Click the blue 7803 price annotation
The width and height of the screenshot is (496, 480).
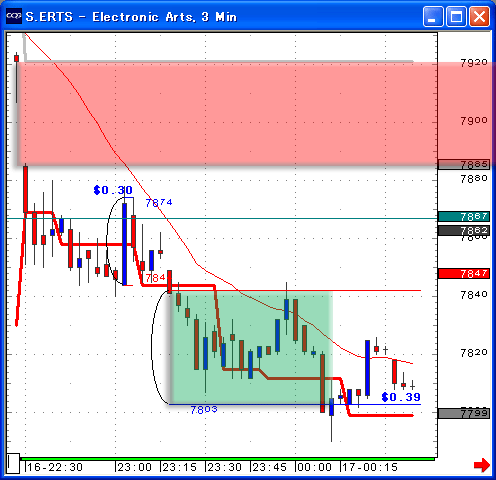[204, 410]
